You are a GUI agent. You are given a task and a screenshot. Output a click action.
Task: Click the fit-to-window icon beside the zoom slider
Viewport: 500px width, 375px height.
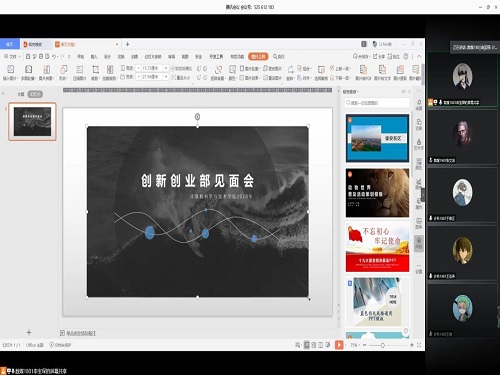(x=419, y=345)
